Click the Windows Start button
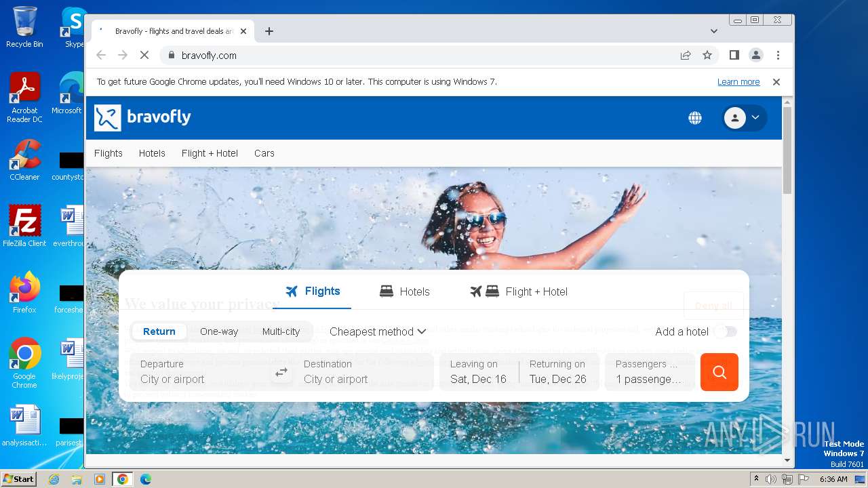The image size is (868, 488). pos(19,479)
